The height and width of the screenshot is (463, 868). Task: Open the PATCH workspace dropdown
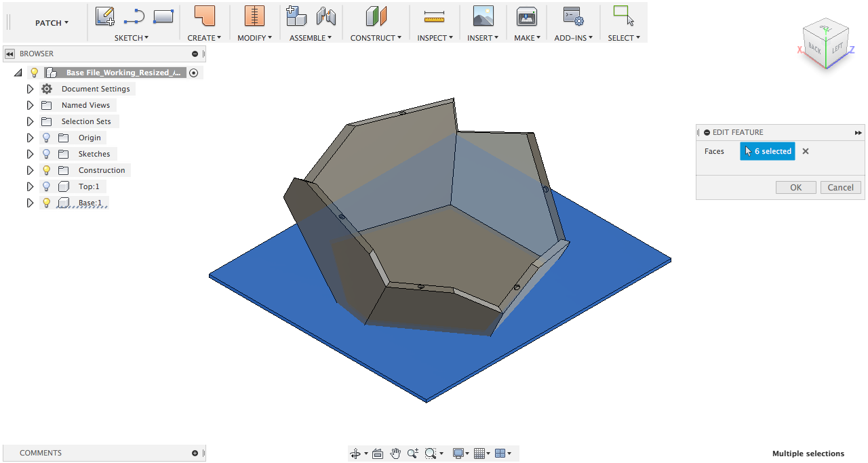pyautogui.click(x=52, y=23)
